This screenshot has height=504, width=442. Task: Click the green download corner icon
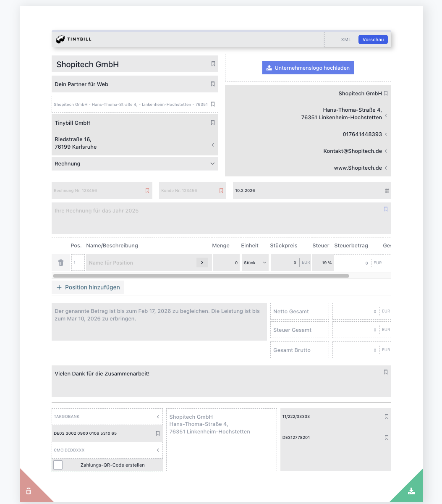(x=411, y=491)
